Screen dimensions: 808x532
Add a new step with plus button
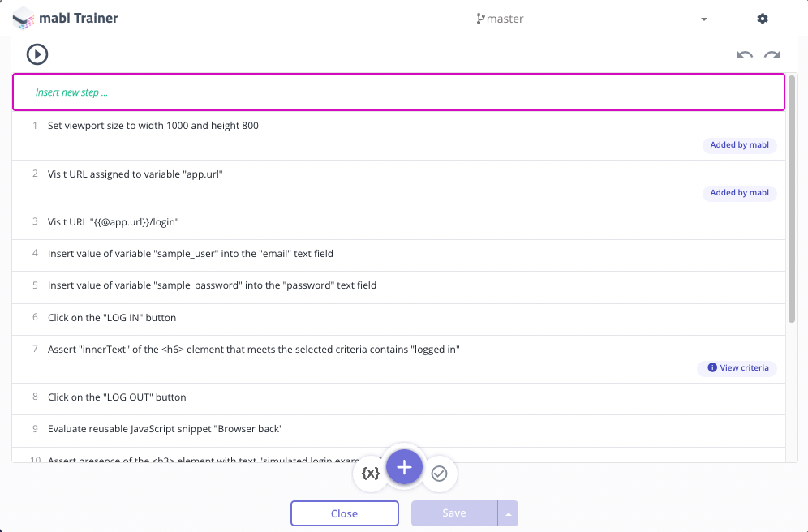[x=405, y=467]
